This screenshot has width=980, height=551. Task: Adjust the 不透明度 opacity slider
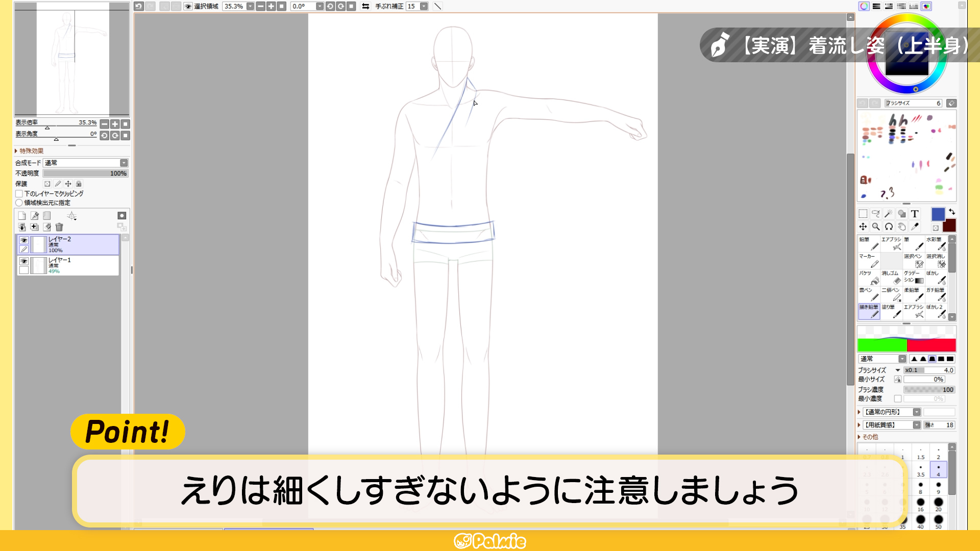click(x=86, y=173)
